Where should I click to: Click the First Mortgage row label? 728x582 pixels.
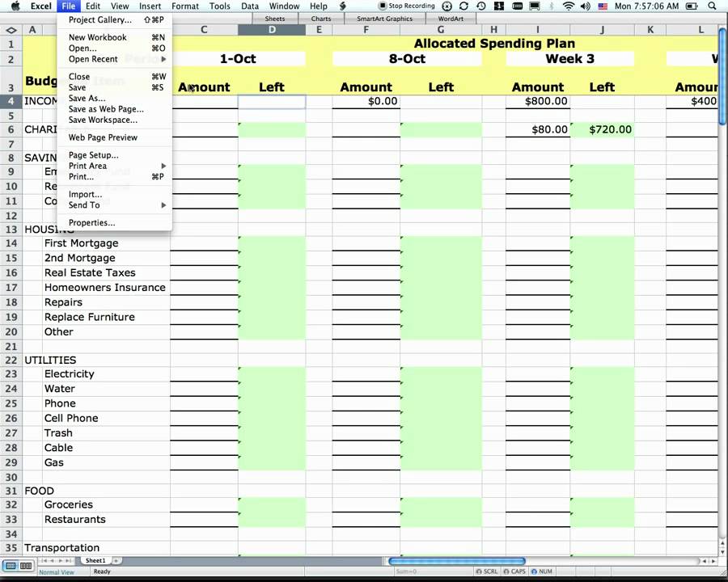pos(81,243)
